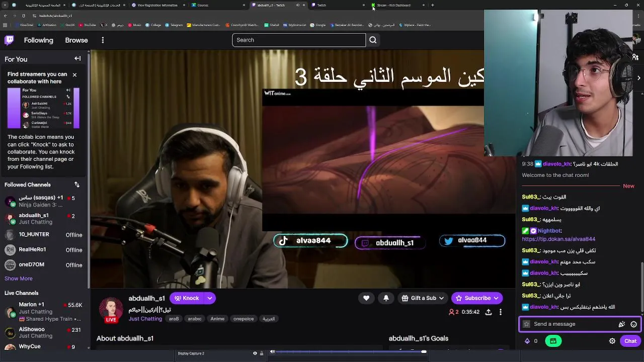Open a new browser tab
The height and width of the screenshot is (362, 644).
[x=433, y=5]
